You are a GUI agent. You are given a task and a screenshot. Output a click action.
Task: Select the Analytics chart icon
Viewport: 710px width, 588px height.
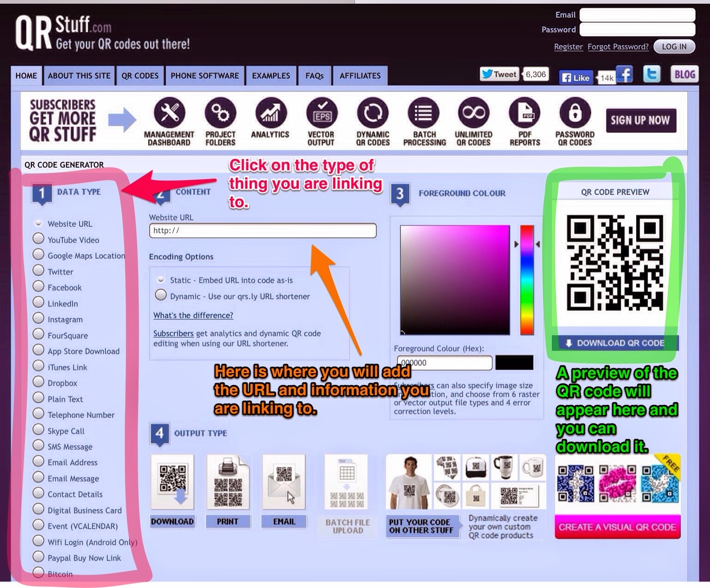coord(271,112)
